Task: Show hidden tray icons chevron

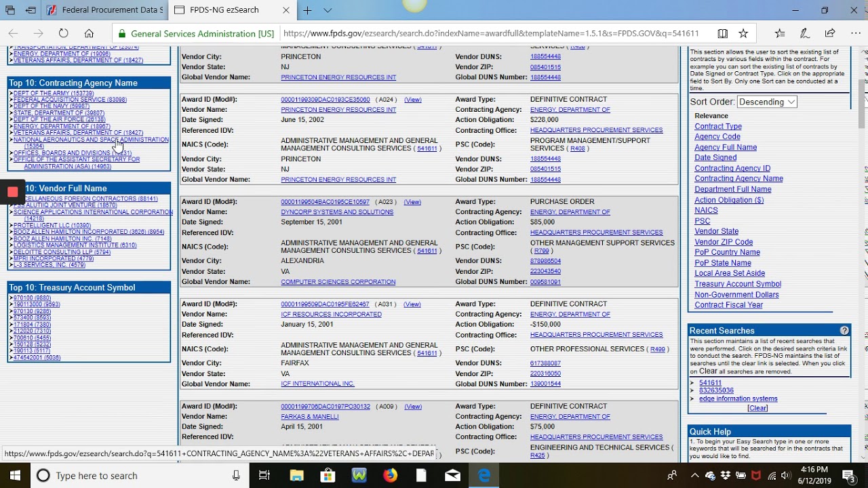Action: point(695,476)
